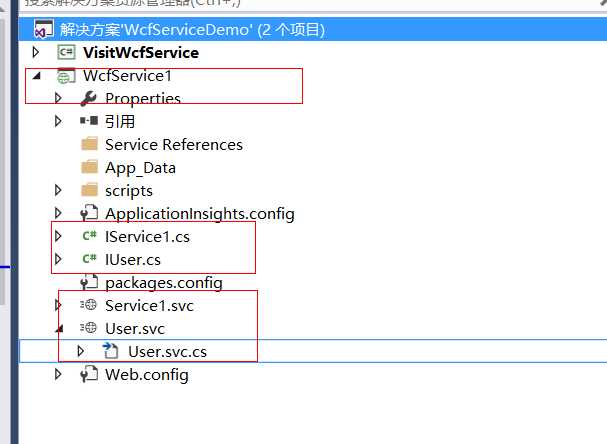Click the App_Data folder icon
This screenshot has height=444, width=607.
point(90,167)
